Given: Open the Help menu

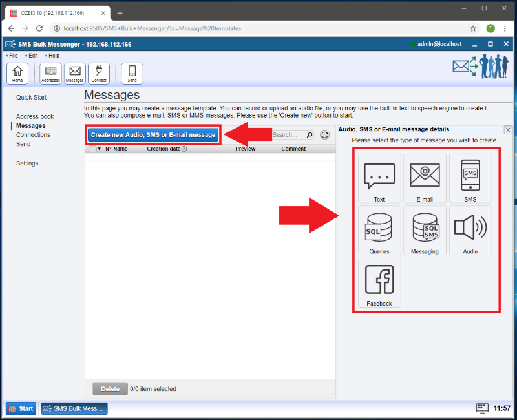Looking at the screenshot, I should 54,56.
